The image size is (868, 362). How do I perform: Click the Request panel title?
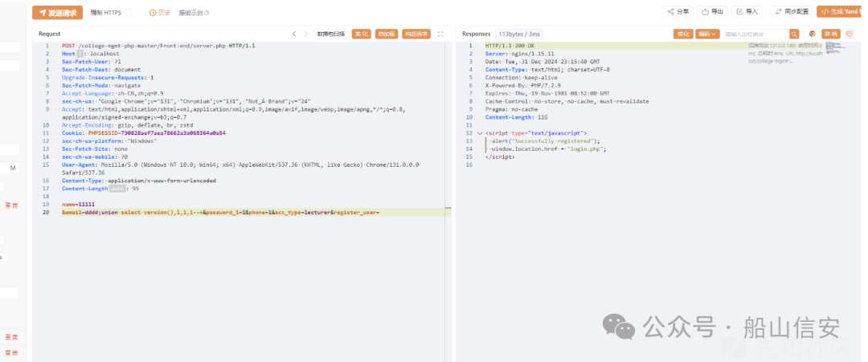point(49,34)
